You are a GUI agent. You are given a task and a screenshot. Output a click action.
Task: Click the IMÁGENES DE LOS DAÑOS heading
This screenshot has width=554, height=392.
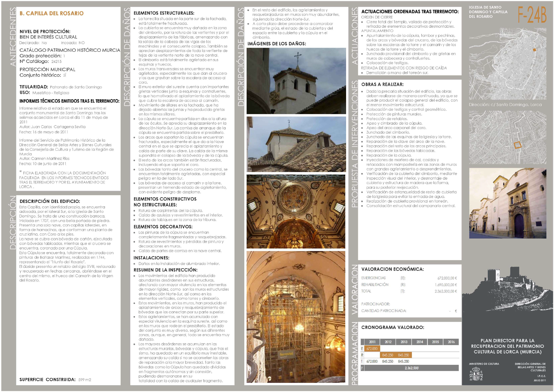(277, 44)
